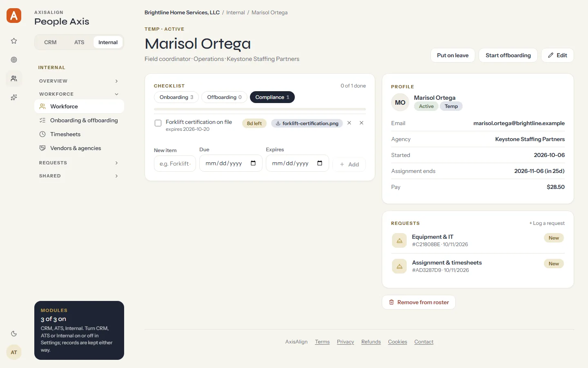
Task: Select the Internal module tab
Action: [x=108, y=42]
